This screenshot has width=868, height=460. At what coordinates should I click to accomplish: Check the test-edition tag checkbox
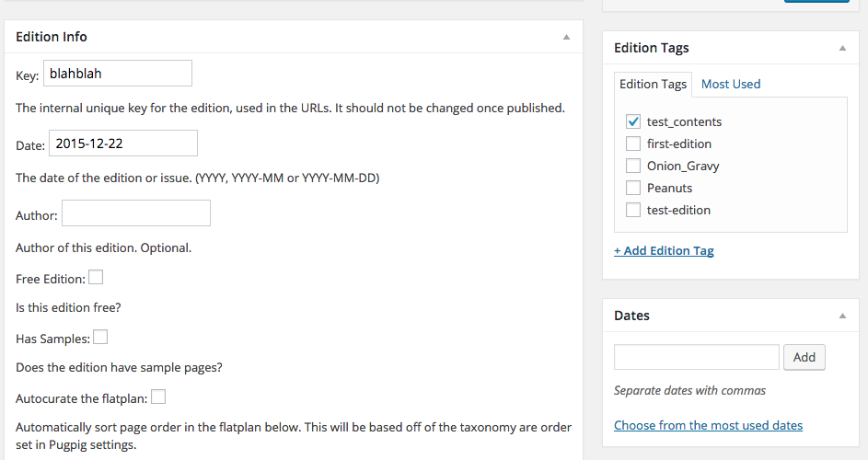632,210
